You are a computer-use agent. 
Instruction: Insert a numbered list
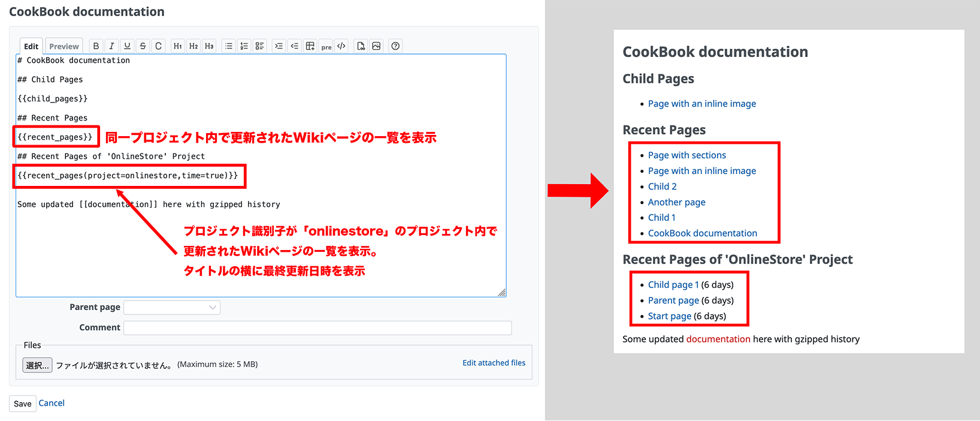click(x=244, y=46)
